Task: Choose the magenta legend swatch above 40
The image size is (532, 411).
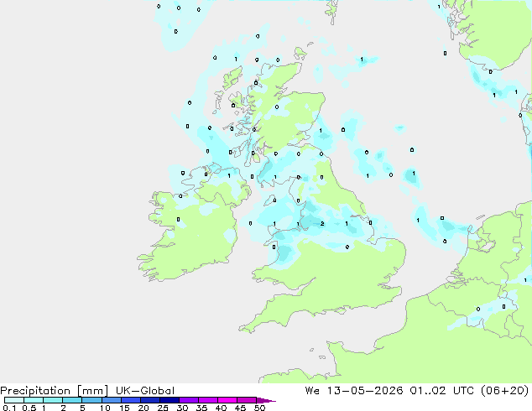Action: (227, 400)
